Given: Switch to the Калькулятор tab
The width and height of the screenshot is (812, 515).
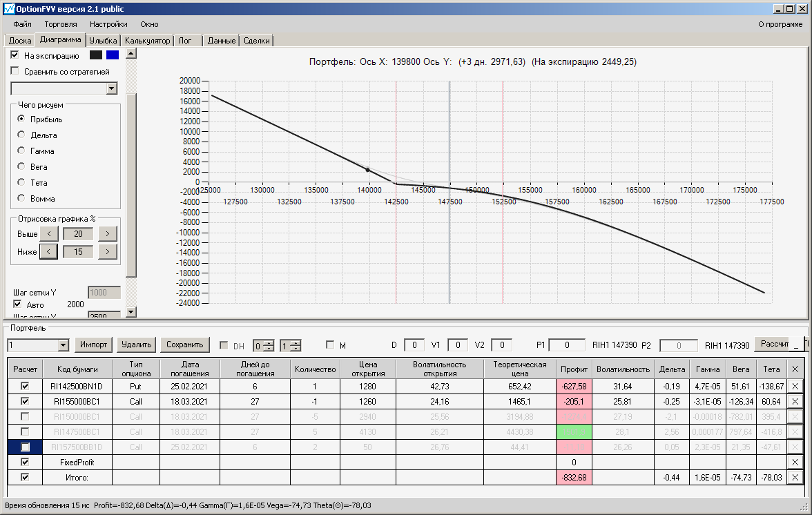Looking at the screenshot, I should click(147, 40).
